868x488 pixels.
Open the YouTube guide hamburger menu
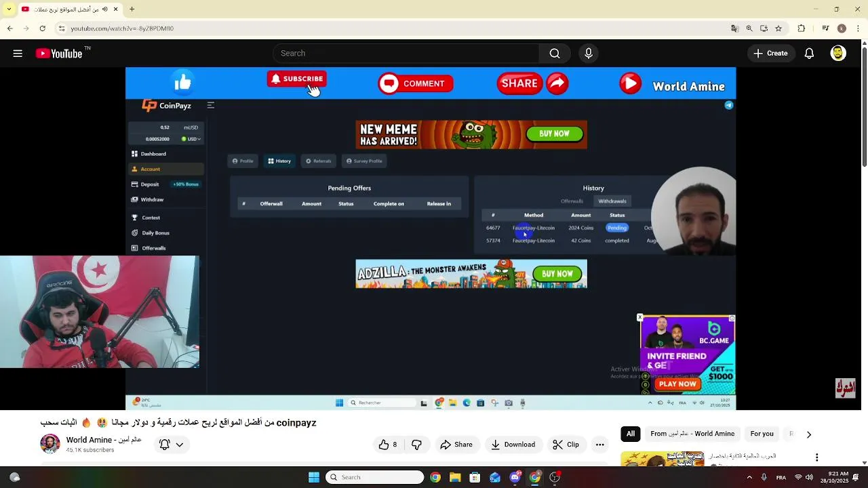(18, 54)
